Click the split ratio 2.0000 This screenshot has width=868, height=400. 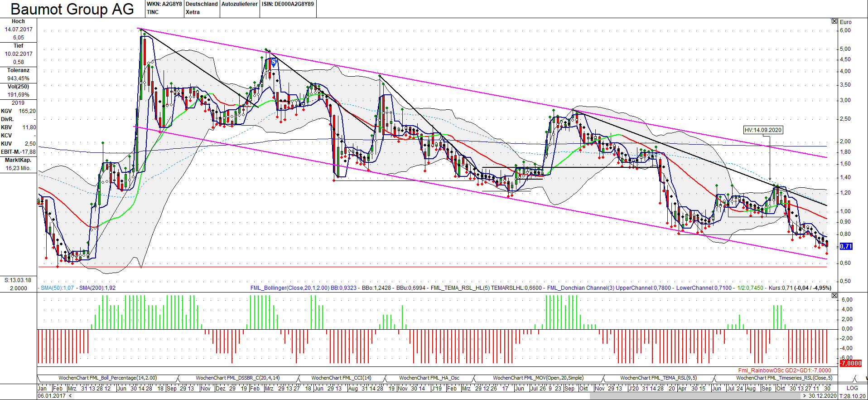pos(18,288)
